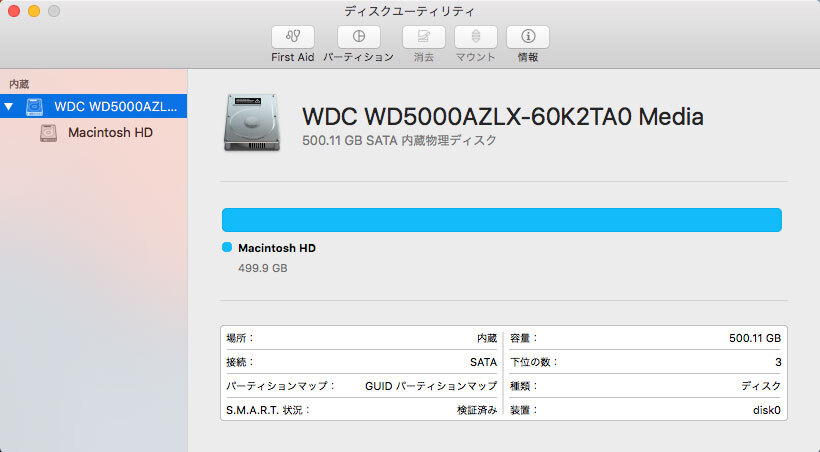Minimize the window with yellow button
820x452 pixels.
(x=34, y=11)
